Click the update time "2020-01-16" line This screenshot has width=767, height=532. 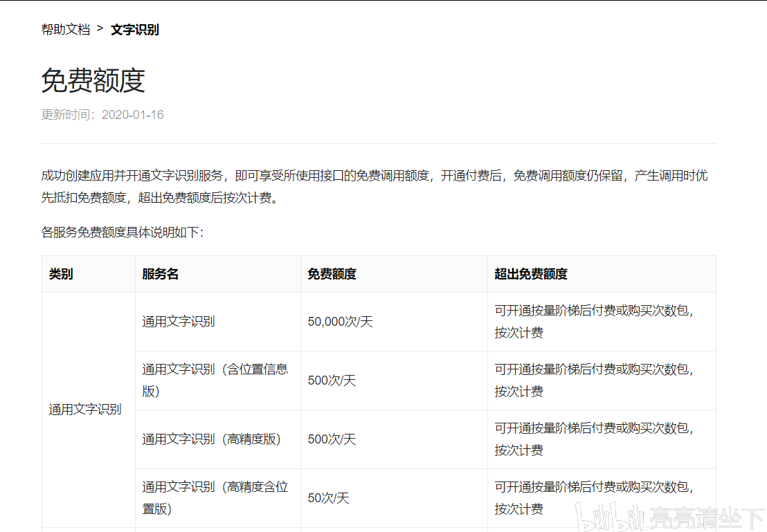tap(102, 115)
